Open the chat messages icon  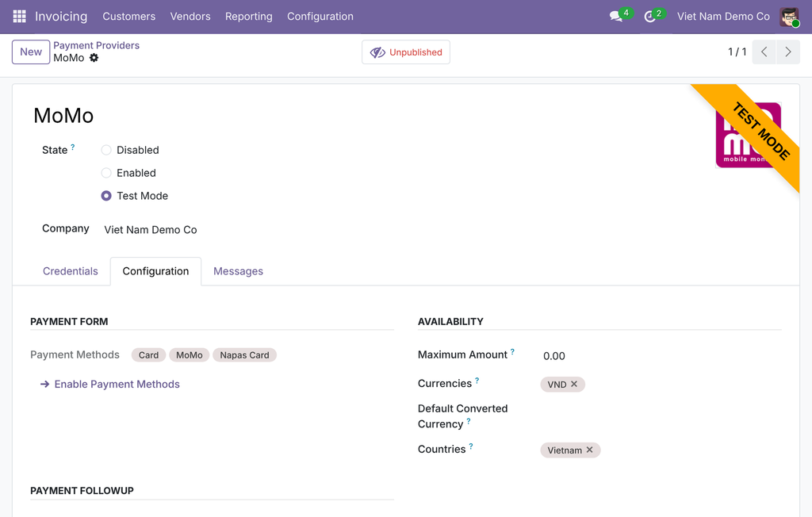click(x=615, y=17)
